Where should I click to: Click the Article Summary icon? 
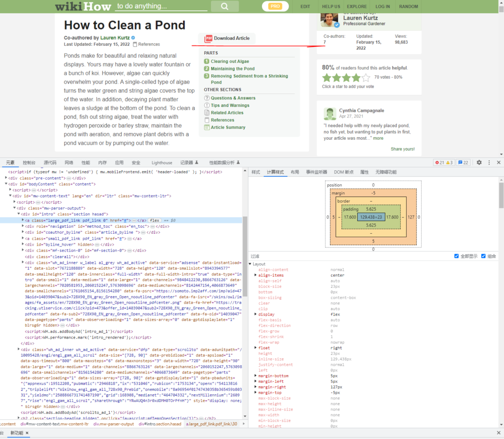point(207,127)
